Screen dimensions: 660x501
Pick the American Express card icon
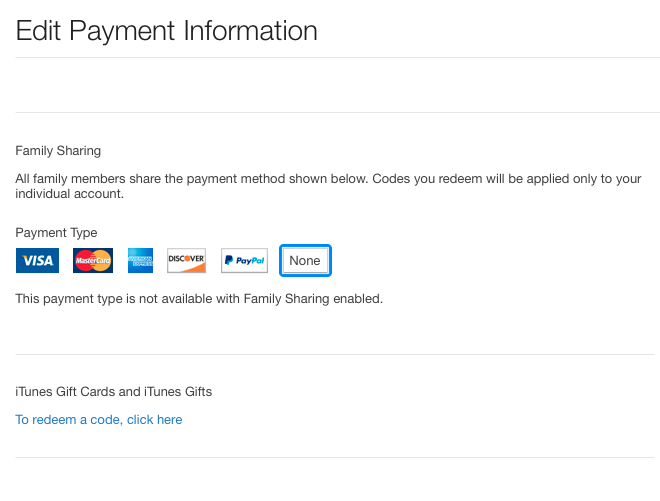[x=141, y=261]
